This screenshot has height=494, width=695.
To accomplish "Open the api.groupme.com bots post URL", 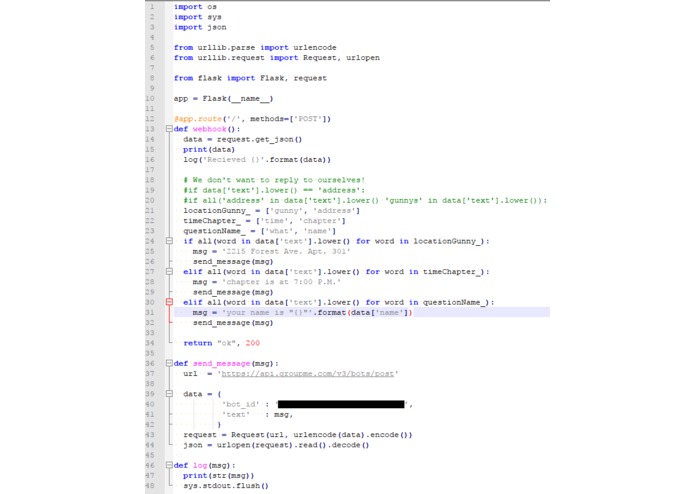I will coord(308,374).
